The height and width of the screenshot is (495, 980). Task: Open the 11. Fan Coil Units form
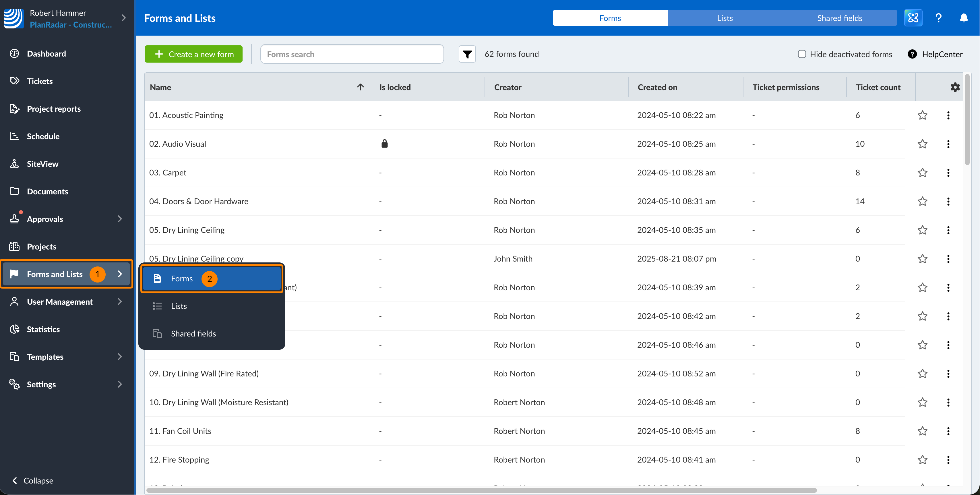coord(180,431)
